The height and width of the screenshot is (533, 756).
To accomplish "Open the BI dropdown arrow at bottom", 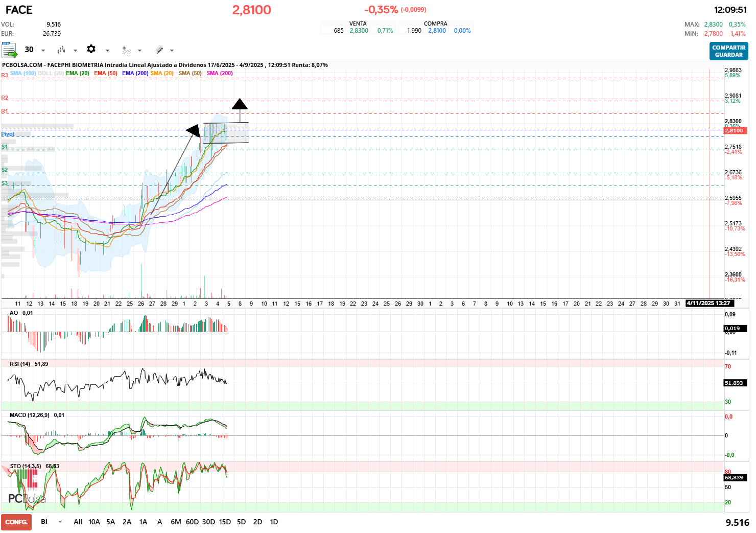I will tap(60, 522).
